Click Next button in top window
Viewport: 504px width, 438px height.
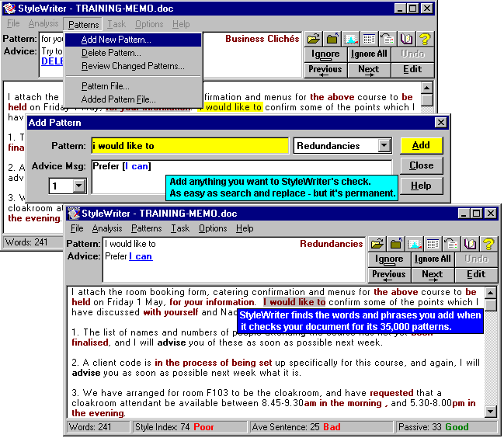[369, 70]
